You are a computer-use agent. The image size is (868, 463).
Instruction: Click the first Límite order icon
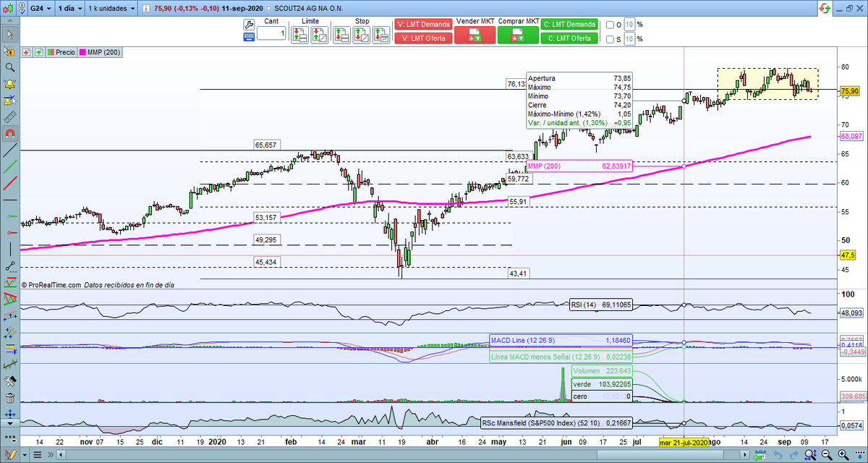[x=301, y=35]
